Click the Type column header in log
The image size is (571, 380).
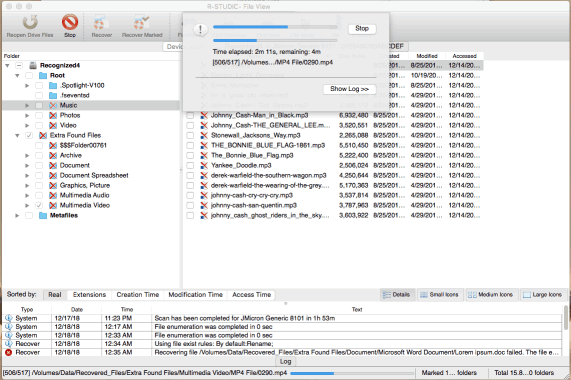pos(27,309)
